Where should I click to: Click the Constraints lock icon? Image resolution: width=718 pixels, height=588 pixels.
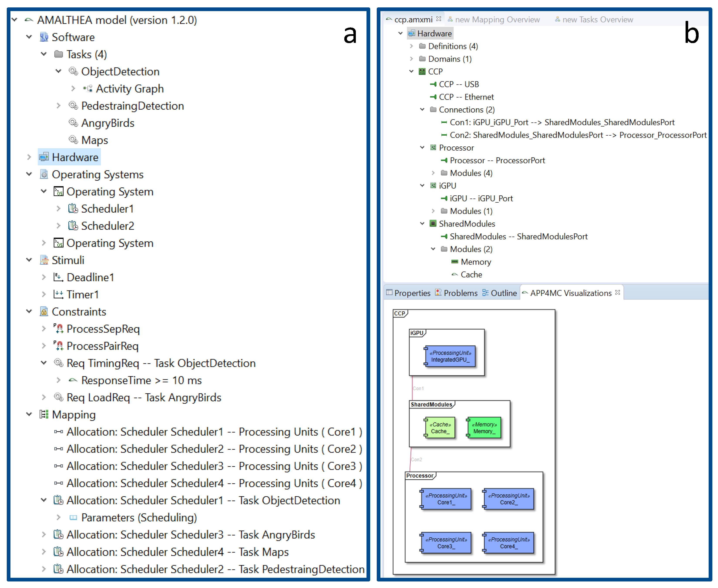click(x=44, y=312)
